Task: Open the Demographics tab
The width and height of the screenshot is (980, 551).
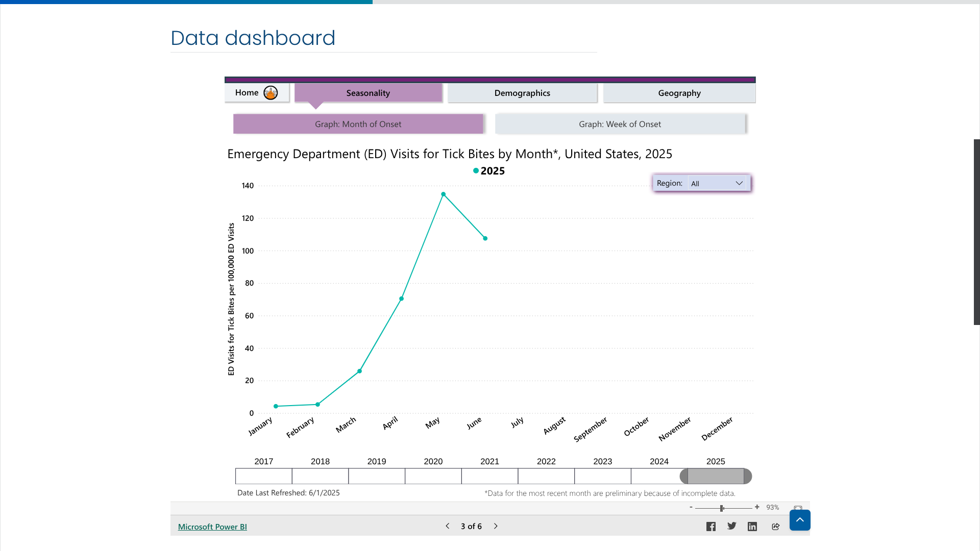Action: coord(522,93)
